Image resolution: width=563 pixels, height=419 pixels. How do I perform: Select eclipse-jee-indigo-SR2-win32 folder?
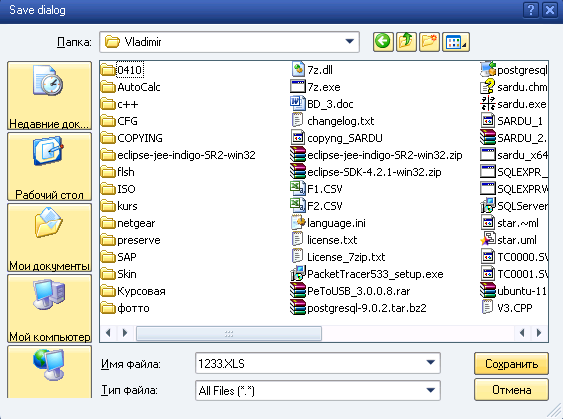point(178,155)
